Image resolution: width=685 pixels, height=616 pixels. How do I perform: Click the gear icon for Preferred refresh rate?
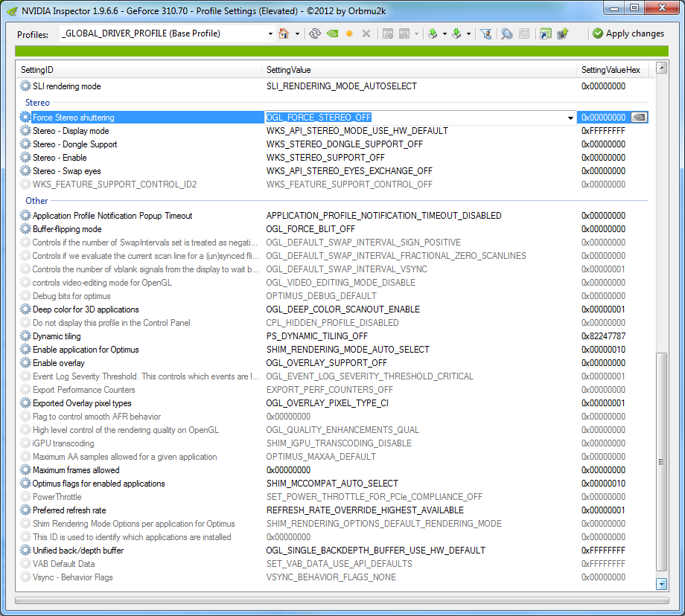26,510
